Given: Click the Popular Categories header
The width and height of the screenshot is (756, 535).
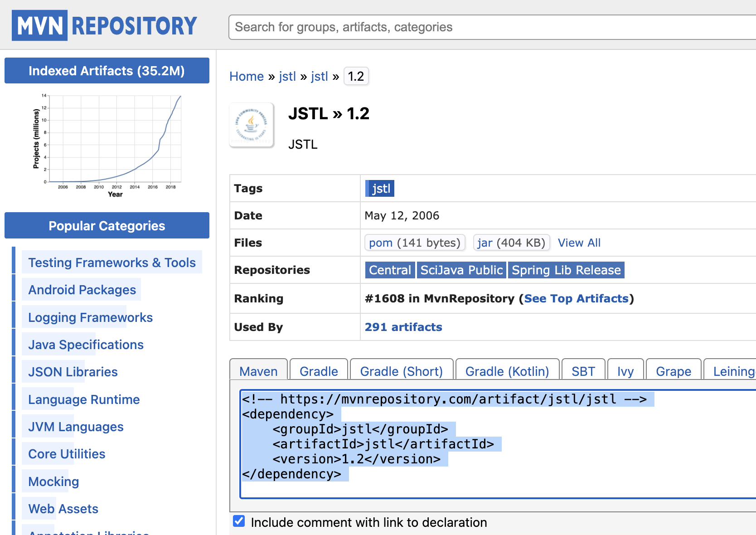Looking at the screenshot, I should point(107,225).
